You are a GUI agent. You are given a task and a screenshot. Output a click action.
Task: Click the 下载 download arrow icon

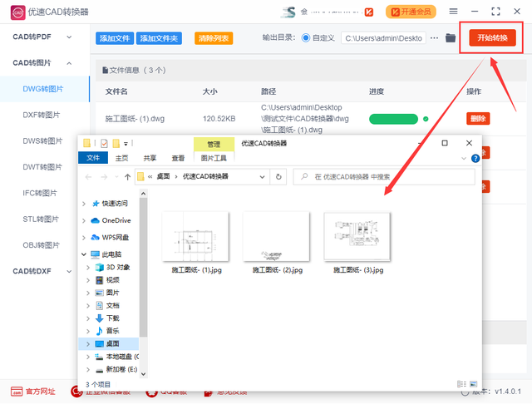coord(100,318)
